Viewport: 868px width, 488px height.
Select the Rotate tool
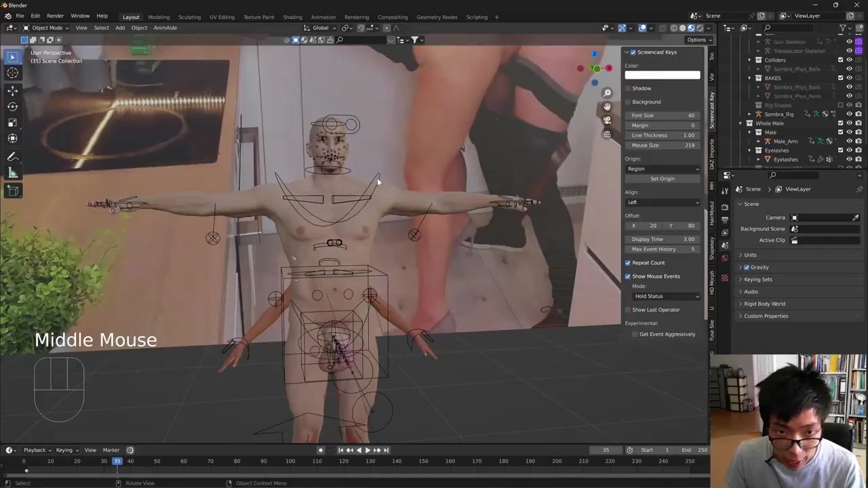pos(12,106)
